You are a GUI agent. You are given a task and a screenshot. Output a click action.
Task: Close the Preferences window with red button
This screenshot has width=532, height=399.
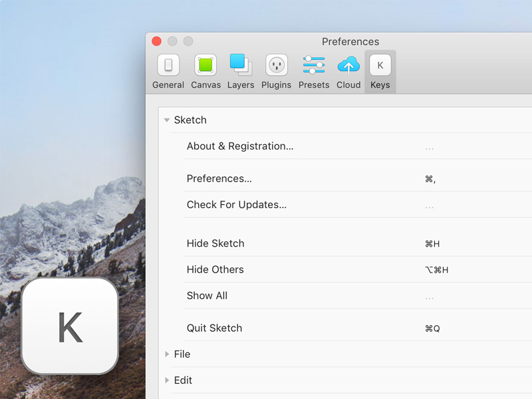point(156,41)
